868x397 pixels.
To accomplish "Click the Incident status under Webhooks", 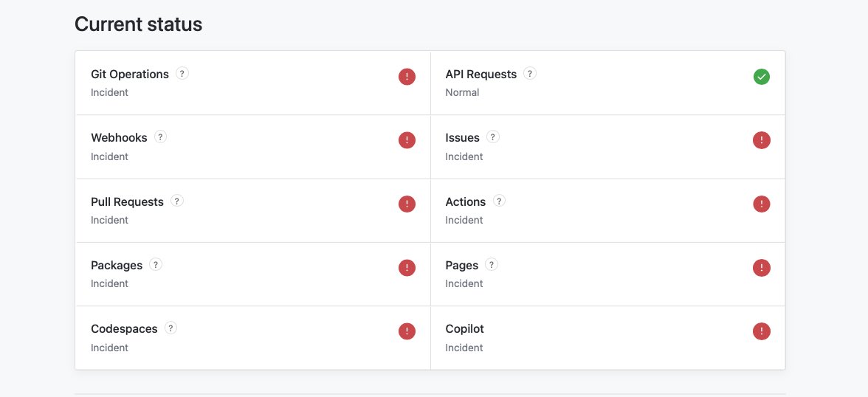I will [x=109, y=156].
